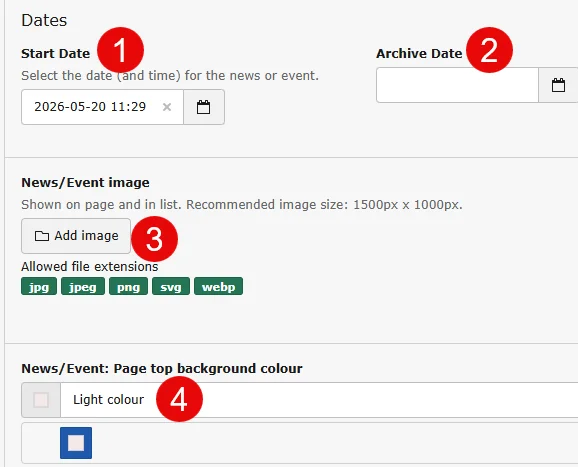Clear the Start Date value
Screen dimensions: 578x467
[167, 107]
